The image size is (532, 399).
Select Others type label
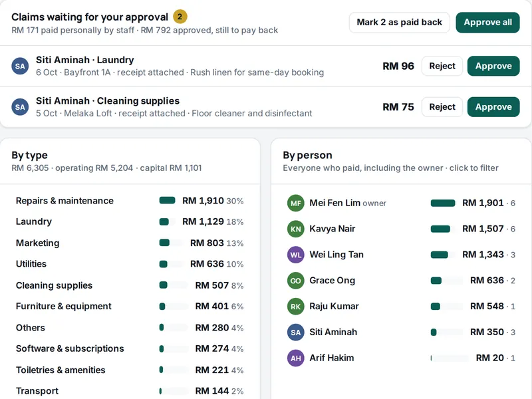(30, 328)
